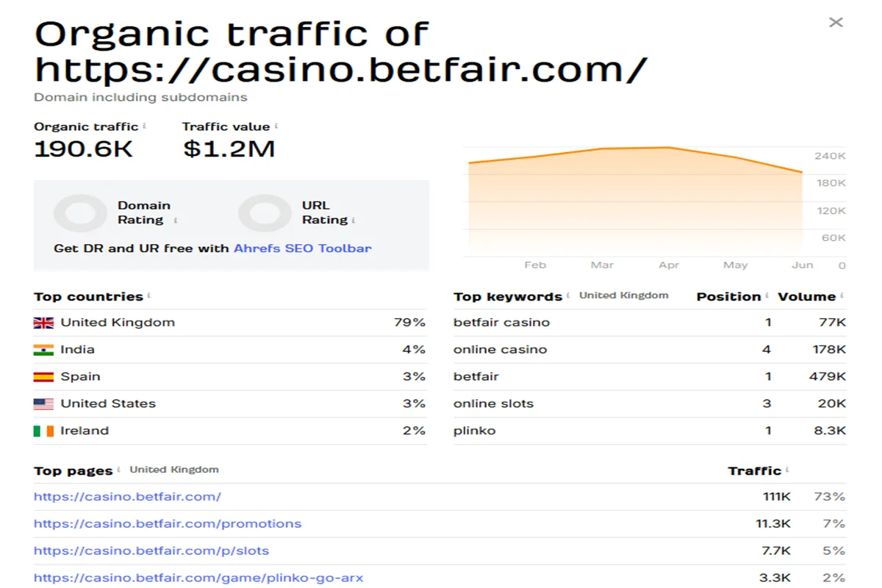Click the India flag icon

[43, 350]
